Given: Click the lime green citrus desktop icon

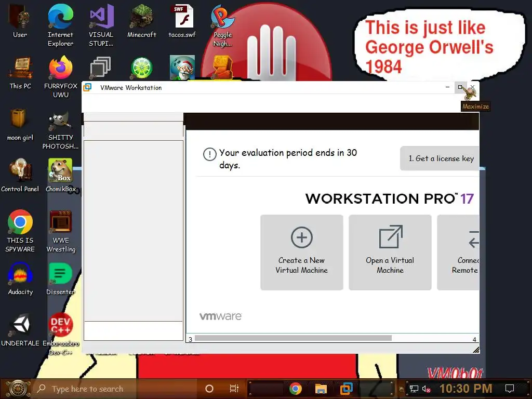Looking at the screenshot, I should (141, 68).
